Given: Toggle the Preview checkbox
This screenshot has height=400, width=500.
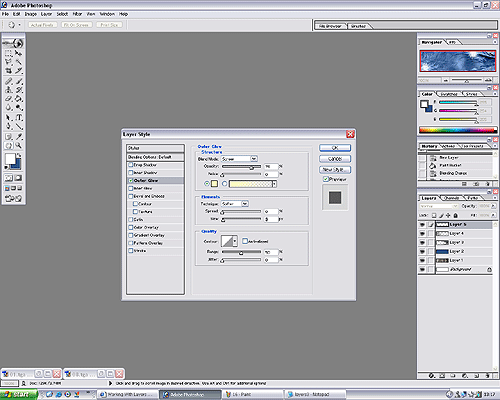Looking at the screenshot, I should coord(326,179).
